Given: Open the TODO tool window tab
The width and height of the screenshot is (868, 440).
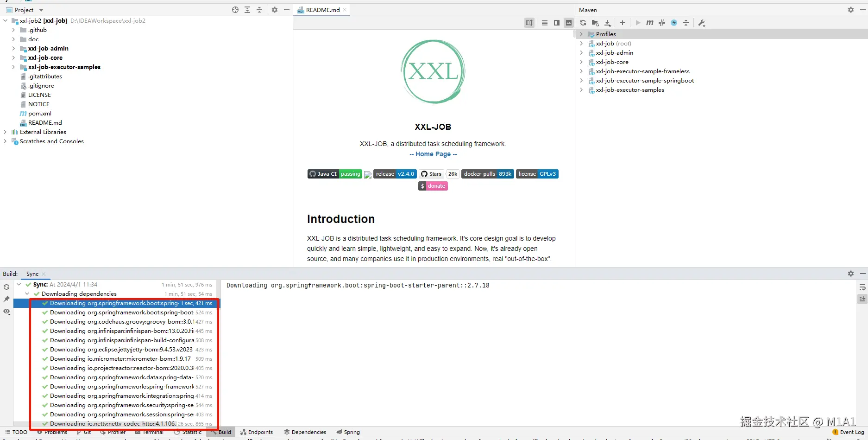Looking at the screenshot, I should [16, 432].
